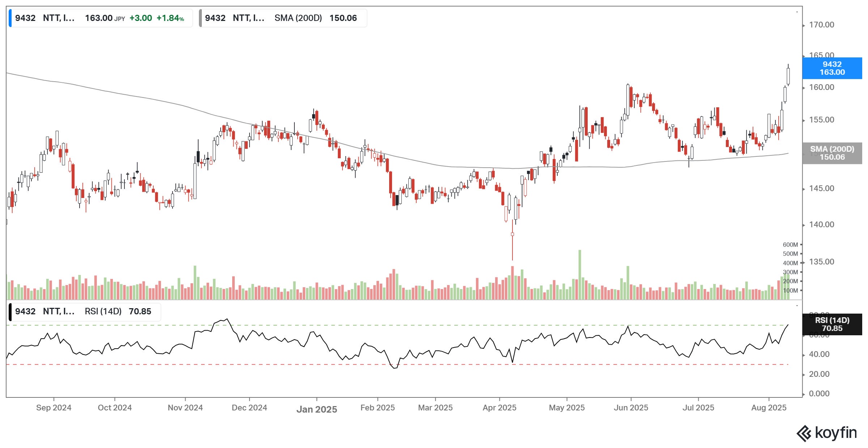Select the RSI (14D) legend box

[85, 312]
